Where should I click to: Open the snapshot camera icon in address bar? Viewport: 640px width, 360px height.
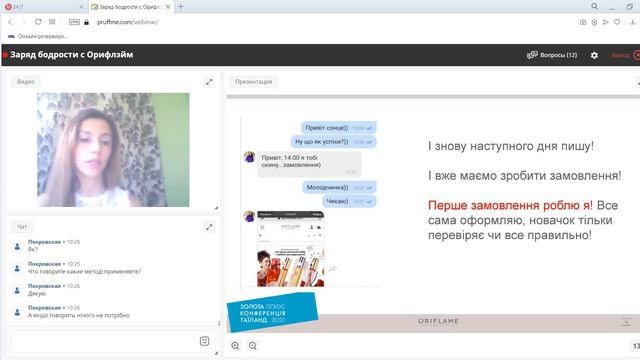[x=583, y=22]
